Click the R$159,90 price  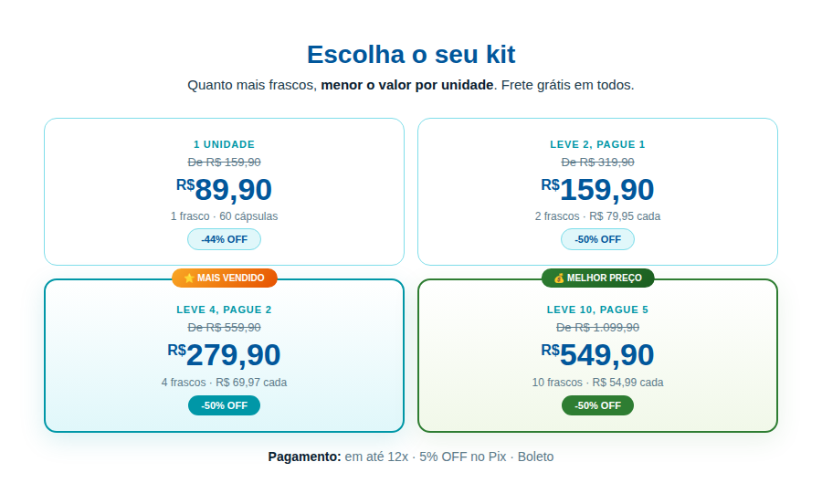coord(597,190)
